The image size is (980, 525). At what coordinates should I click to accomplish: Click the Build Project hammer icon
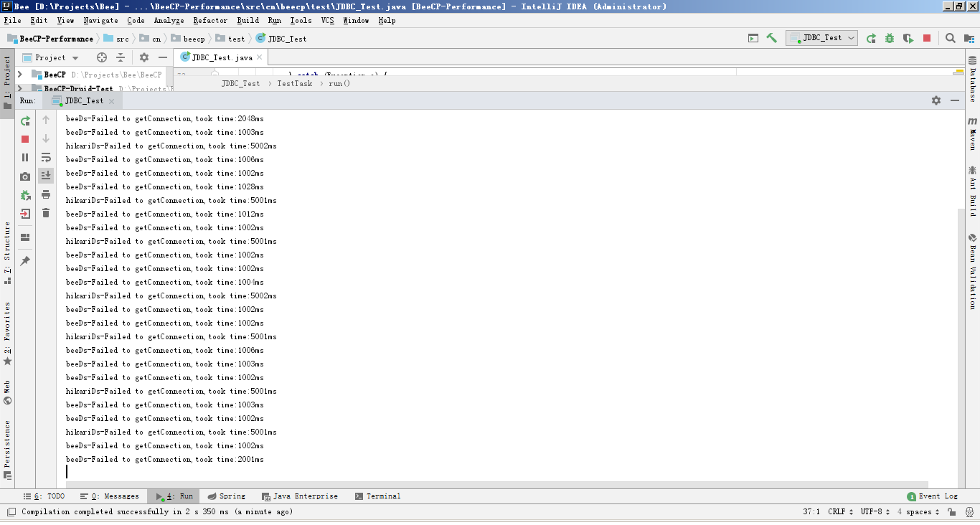coord(772,39)
